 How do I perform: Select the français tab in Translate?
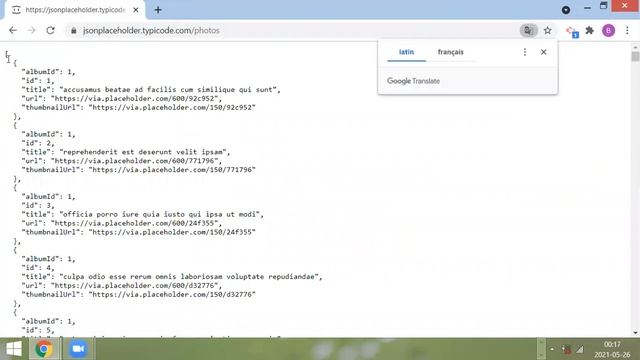point(451,52)
